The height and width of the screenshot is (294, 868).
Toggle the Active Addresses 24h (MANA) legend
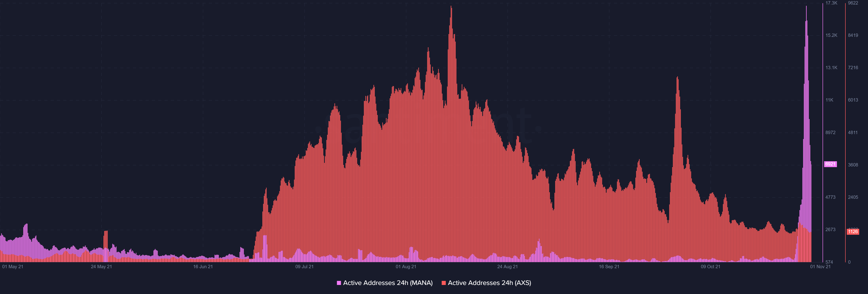(x=385, y=283)
